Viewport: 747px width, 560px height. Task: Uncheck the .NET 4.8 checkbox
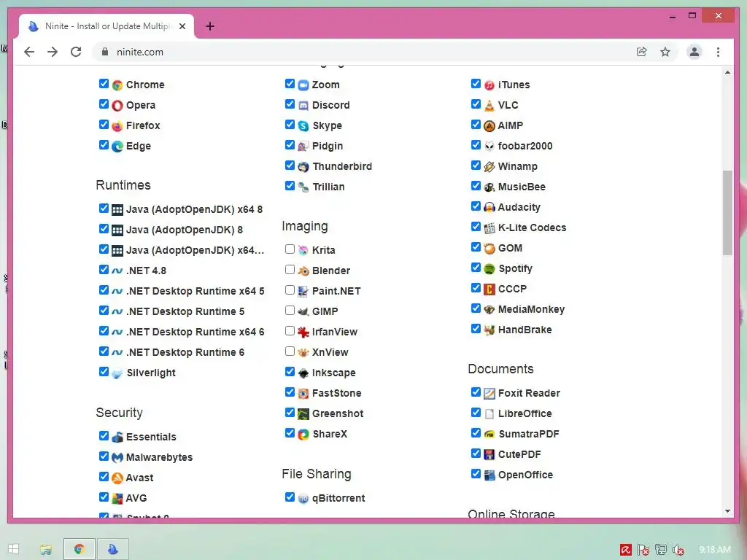coord(104,270)
